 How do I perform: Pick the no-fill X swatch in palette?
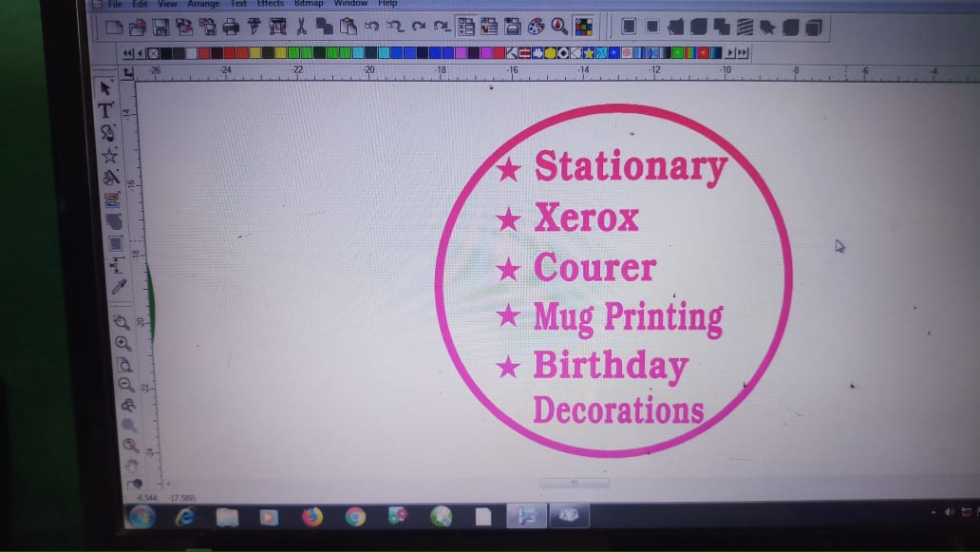[154, 53]
